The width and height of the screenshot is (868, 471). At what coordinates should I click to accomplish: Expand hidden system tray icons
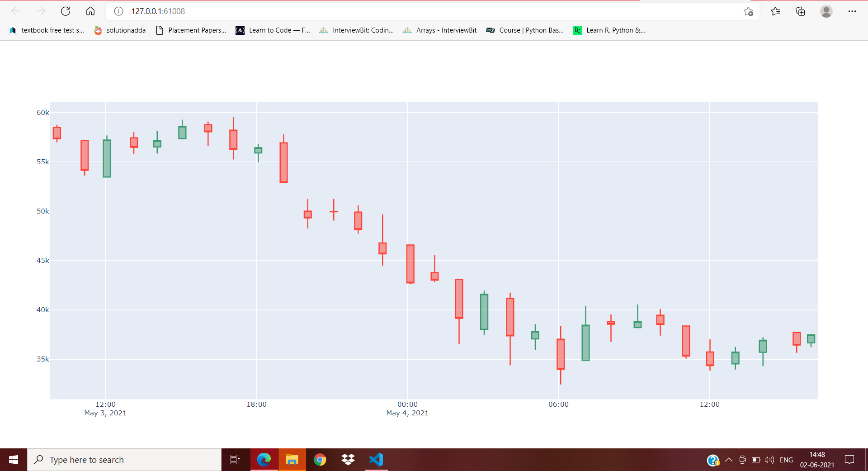tap(728, 460)
